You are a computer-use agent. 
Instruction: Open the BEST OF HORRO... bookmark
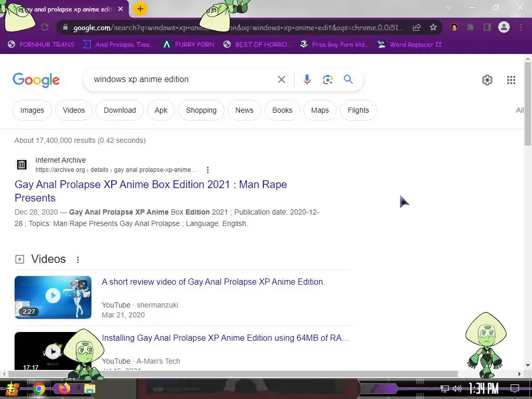tap(257, 45)
